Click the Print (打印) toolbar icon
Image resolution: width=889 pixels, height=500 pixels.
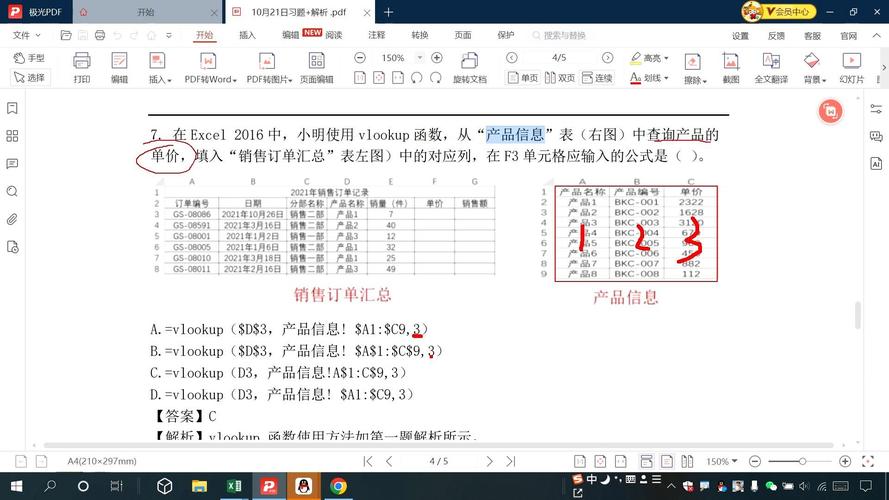pos(82,68)
